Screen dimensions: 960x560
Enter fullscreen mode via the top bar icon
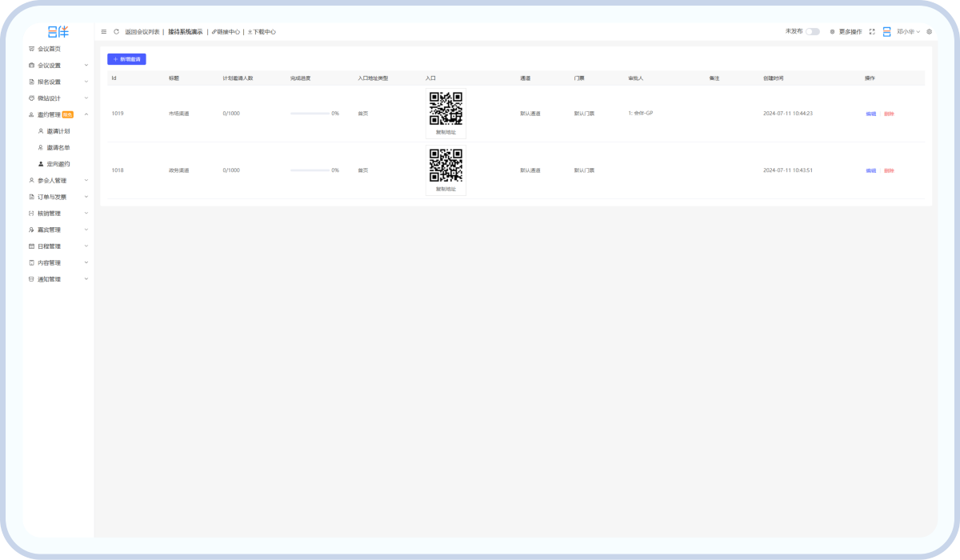click(872, 32)
